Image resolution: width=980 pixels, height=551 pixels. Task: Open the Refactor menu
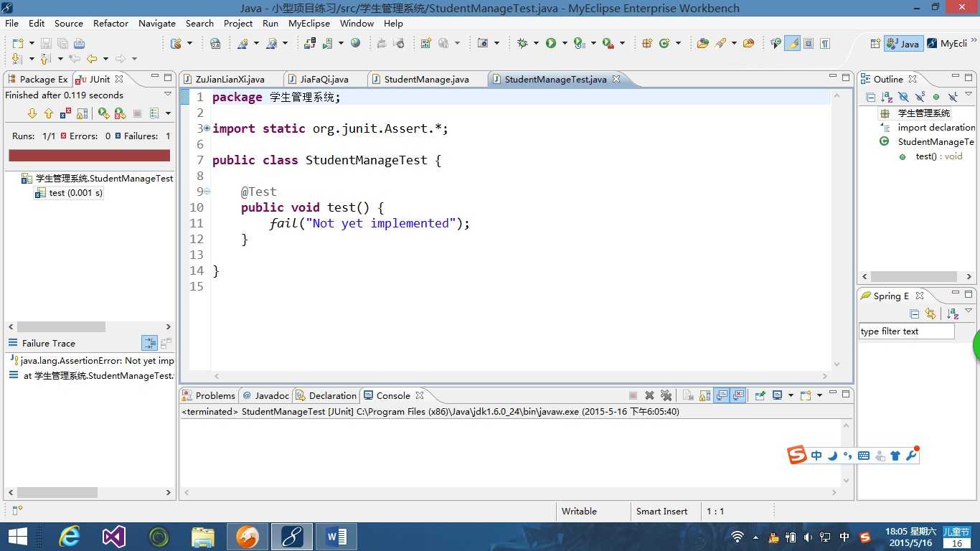[x=110, y=23]
